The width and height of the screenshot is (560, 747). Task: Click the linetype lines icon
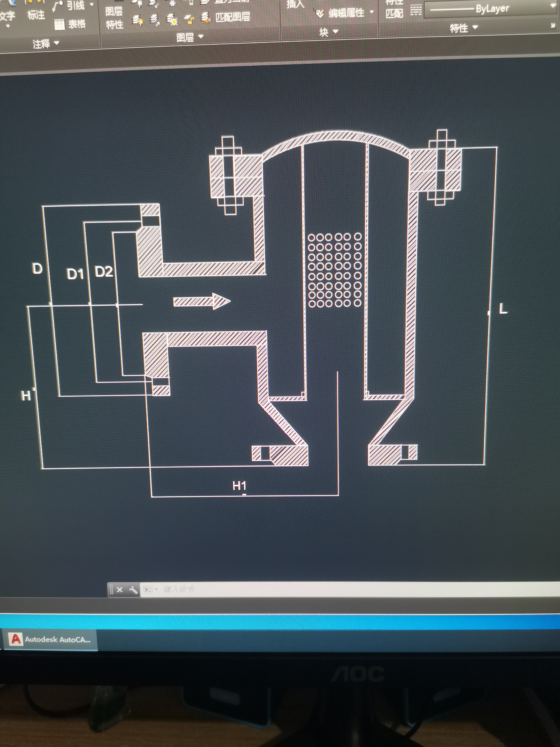pos(416,10)
